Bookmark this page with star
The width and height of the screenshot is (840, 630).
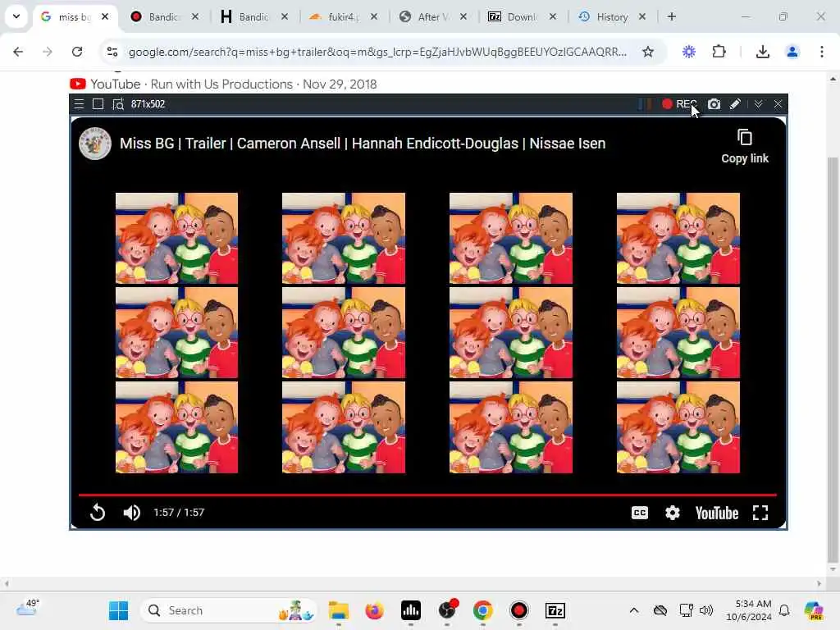pos(648,52)
